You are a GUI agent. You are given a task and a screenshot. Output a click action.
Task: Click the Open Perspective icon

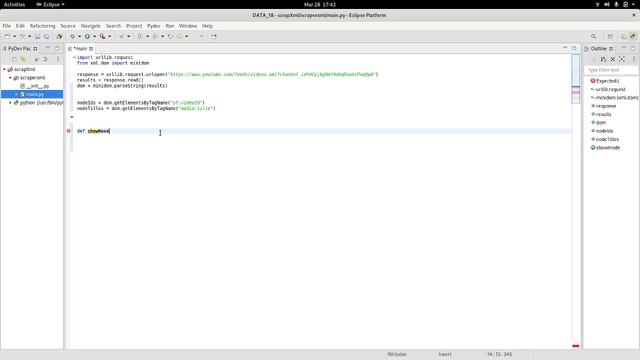610,36
